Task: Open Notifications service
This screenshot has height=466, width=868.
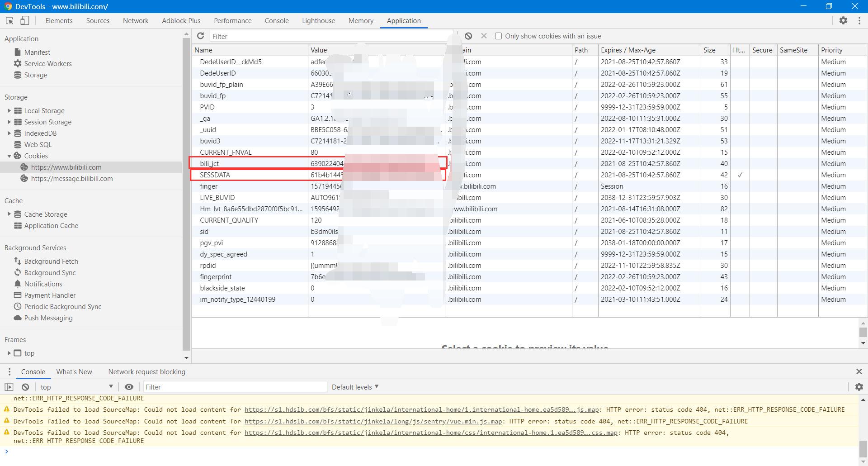Action: 43,284
